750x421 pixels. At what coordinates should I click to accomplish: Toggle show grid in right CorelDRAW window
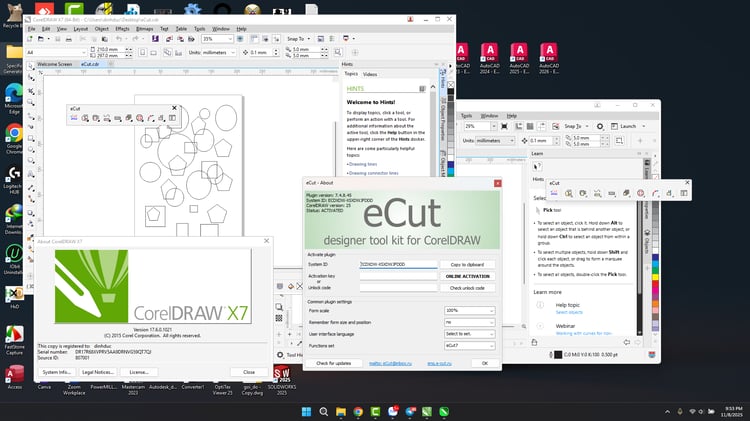tap(530, 126)
